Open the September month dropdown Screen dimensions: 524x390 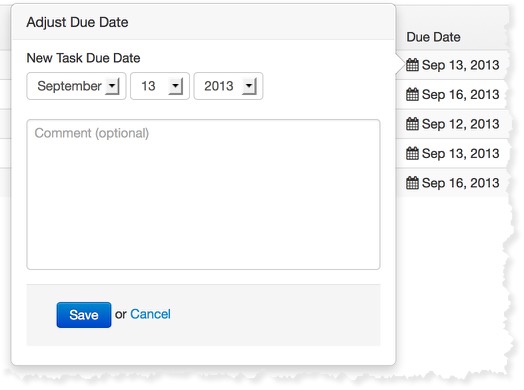(x=76, y=86)
